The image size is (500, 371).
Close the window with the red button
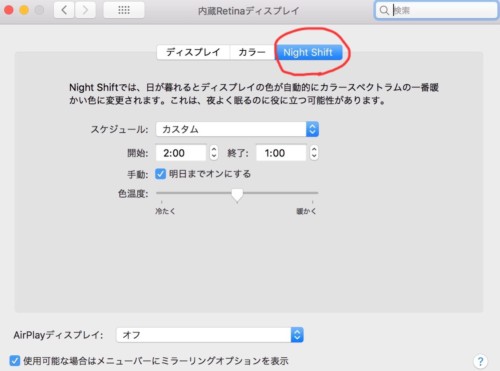[9, 10]
